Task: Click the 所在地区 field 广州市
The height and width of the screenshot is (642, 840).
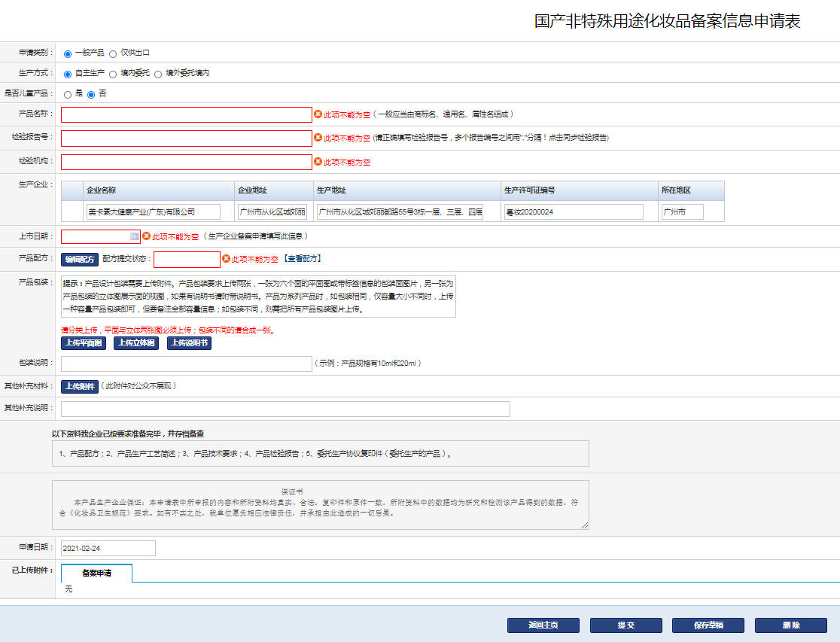Action: pyautogui.click(x=682, y=211)
